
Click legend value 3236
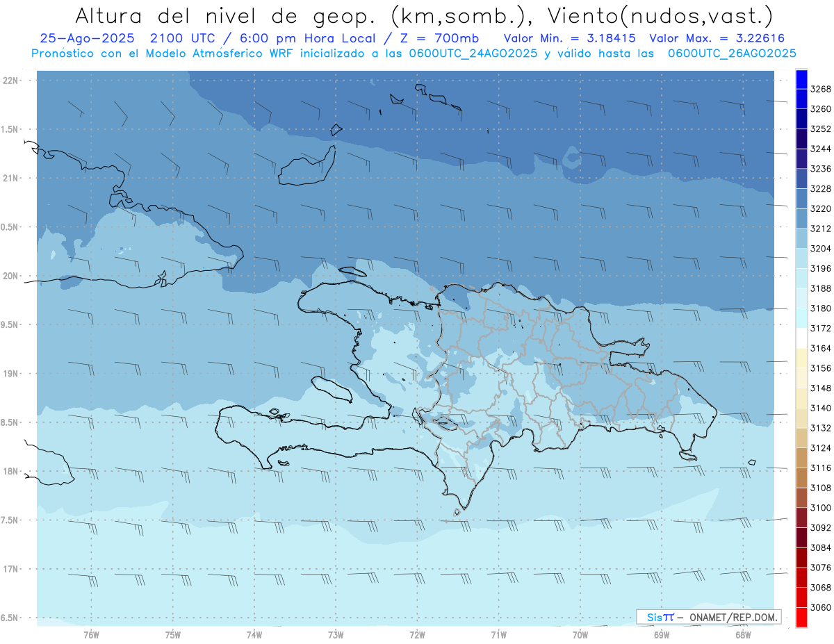(821, 169)
